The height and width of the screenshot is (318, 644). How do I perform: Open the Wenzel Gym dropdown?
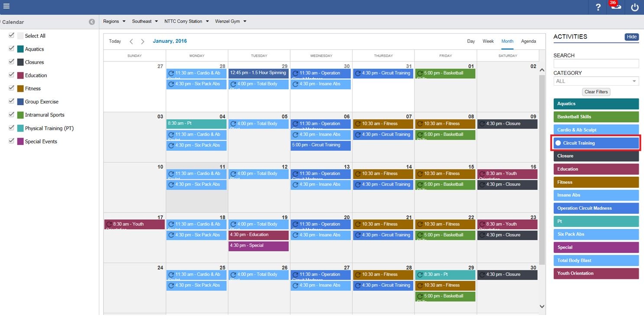tap(230, 21)
